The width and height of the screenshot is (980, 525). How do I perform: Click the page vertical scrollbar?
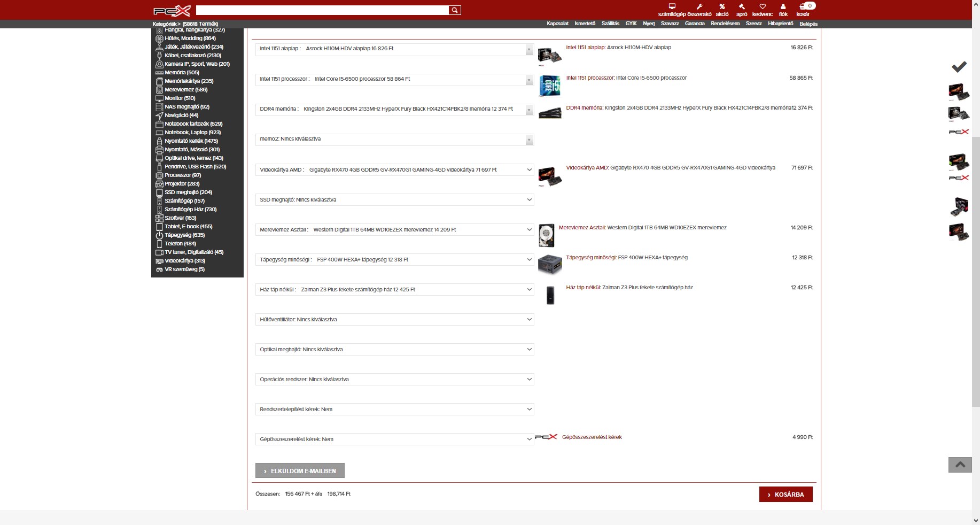[x=976, y=273]
